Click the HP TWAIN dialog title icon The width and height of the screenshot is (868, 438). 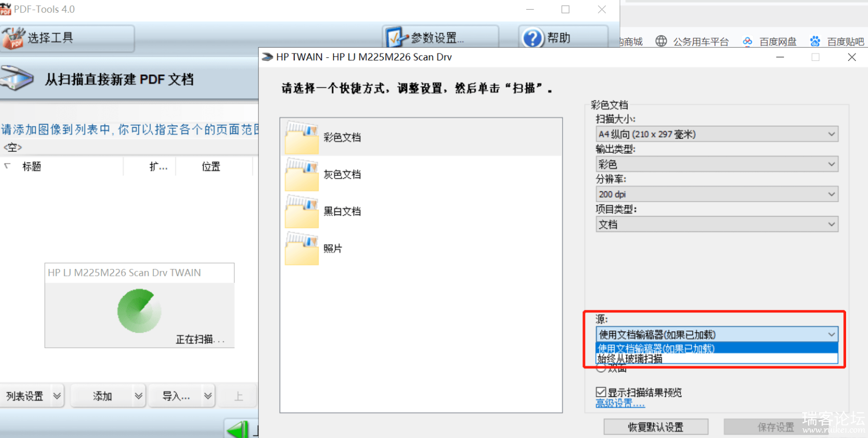[267, 57]
